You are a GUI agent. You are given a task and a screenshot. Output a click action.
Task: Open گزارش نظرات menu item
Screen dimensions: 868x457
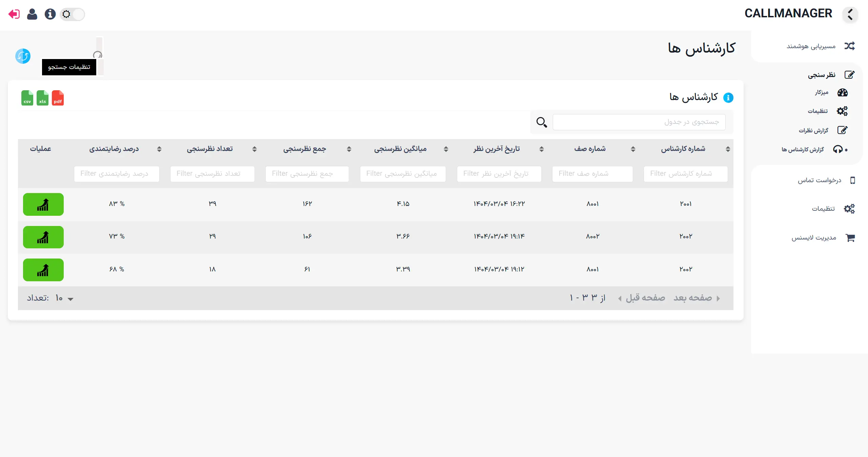(x=813, y=130)
